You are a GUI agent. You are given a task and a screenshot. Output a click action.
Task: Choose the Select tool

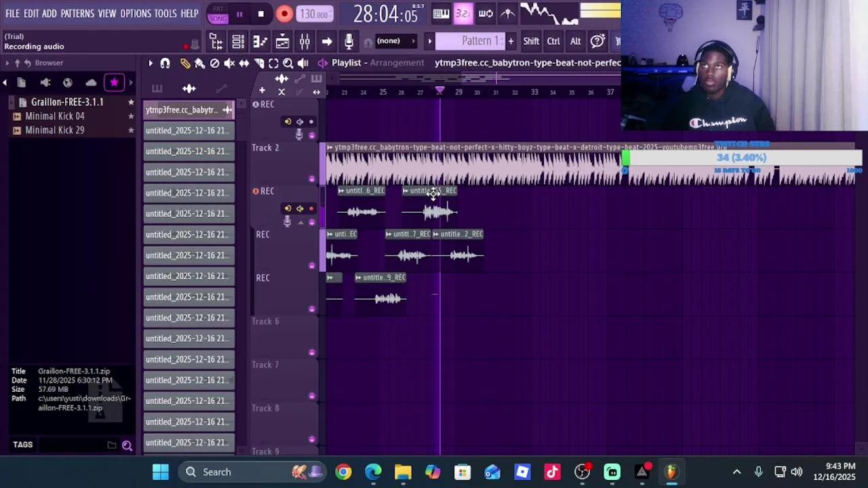tap(273, 63)
